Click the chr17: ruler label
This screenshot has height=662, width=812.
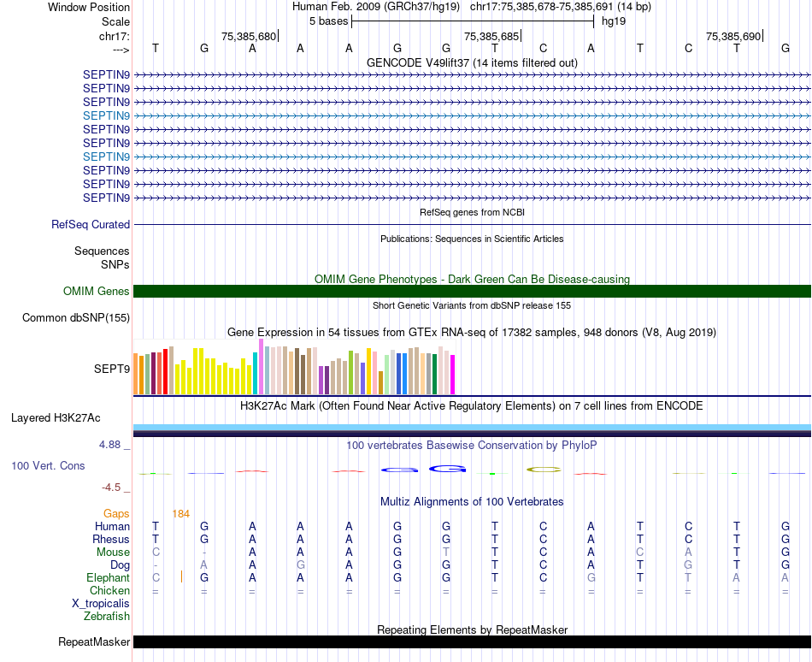tap(114, 36)
